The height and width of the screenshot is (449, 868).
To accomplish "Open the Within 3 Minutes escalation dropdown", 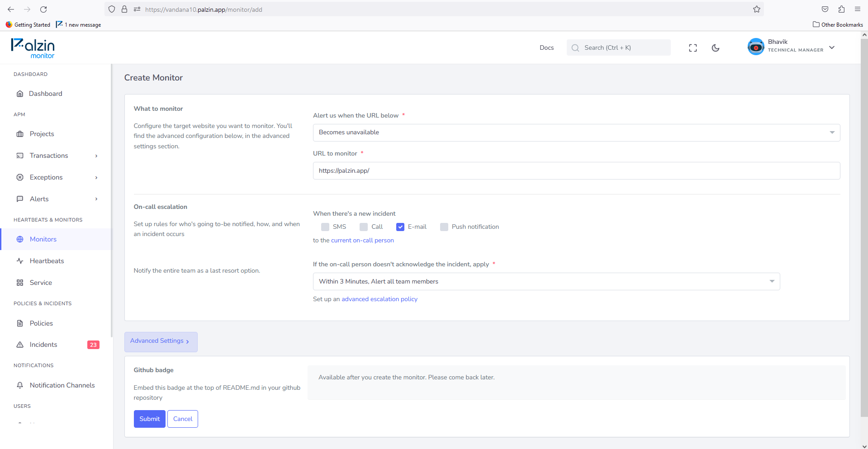I will tap(546, 281).
